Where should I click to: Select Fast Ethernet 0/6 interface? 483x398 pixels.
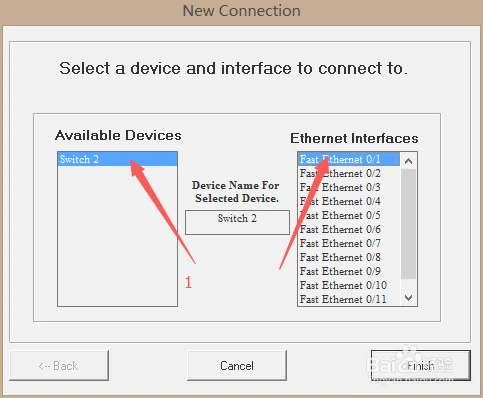click(x=349, y=229)
